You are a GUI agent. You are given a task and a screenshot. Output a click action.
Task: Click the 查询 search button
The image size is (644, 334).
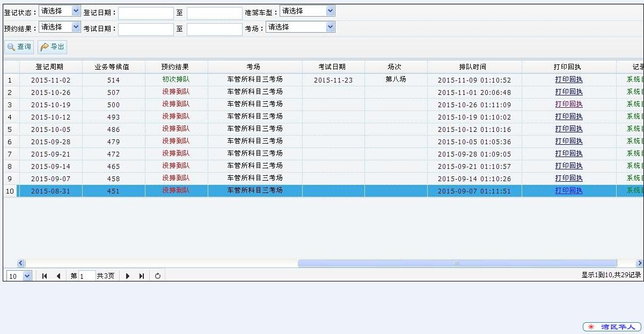pos(19,47)
